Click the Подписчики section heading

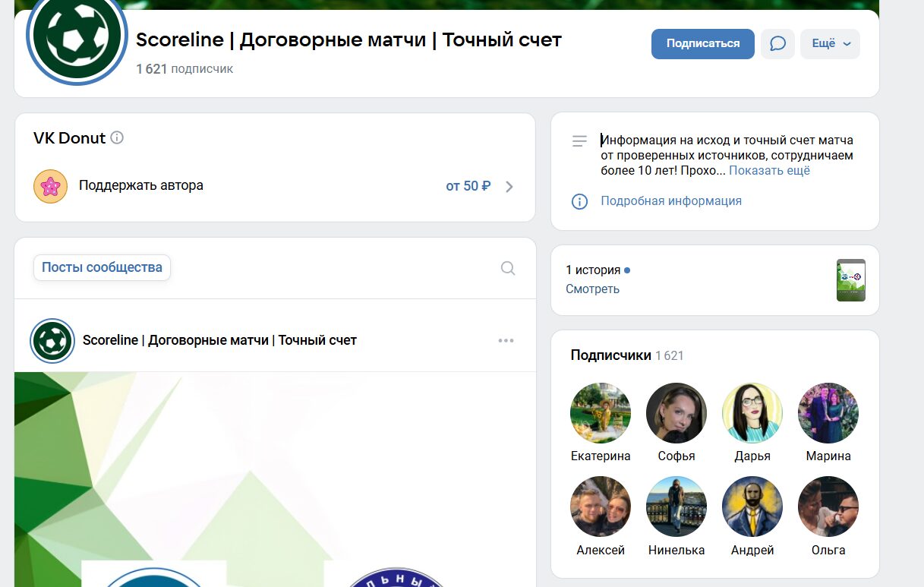tap(610, 355)
